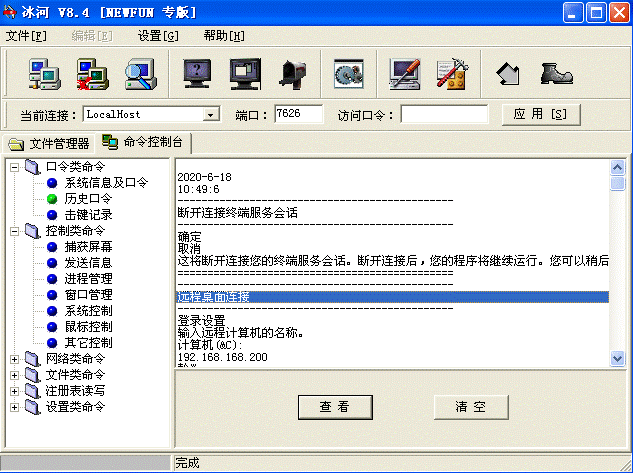
Task: Select 发送信息 command
Action: pos(88,263)
